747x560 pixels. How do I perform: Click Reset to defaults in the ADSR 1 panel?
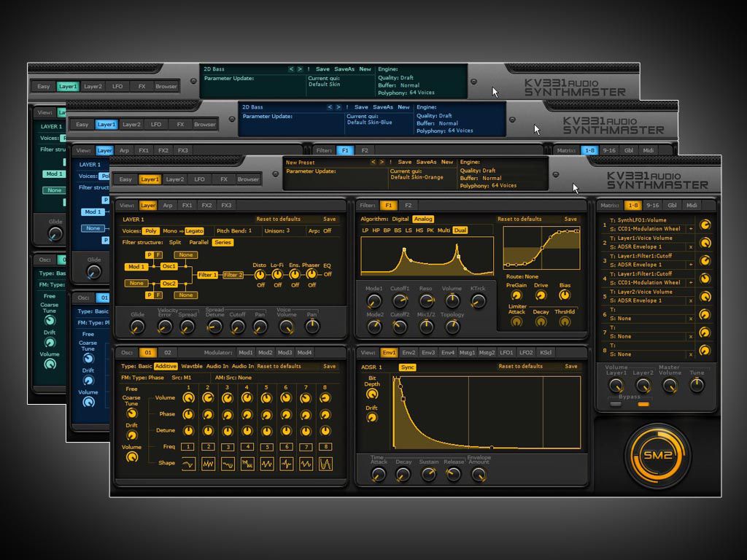pyautogui.click(x=520, y=366)
